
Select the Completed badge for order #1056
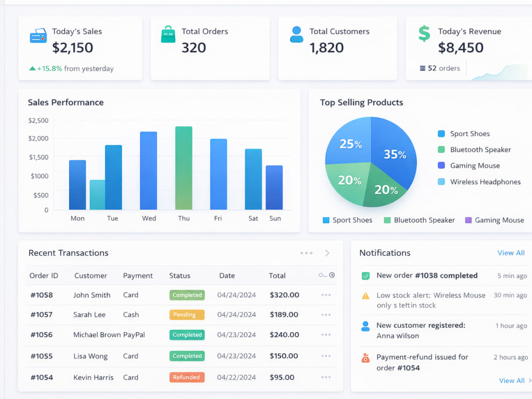[187, 335]
